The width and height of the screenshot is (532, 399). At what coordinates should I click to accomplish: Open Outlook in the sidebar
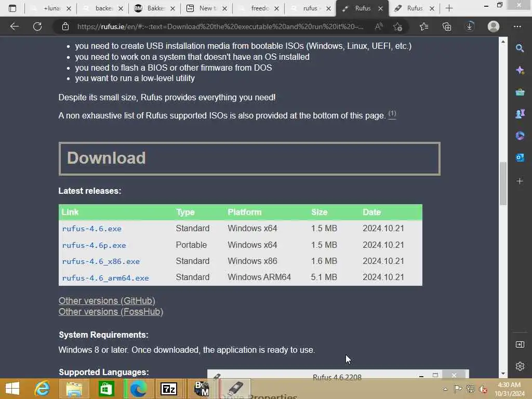tap(520, 157)
